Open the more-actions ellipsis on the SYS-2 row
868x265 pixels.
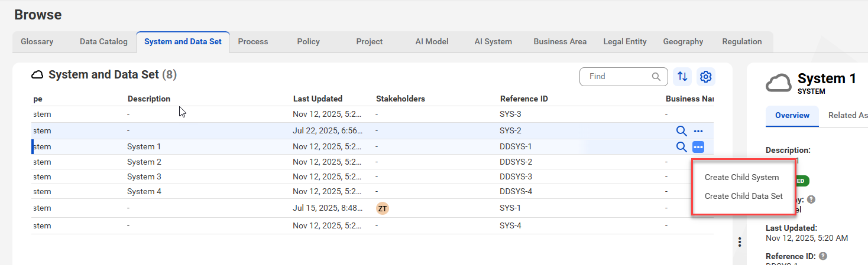698,131
